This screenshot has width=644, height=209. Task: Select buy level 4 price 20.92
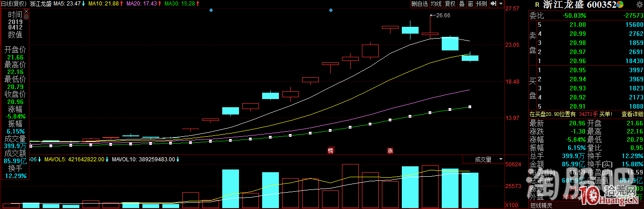coord(577,97)
